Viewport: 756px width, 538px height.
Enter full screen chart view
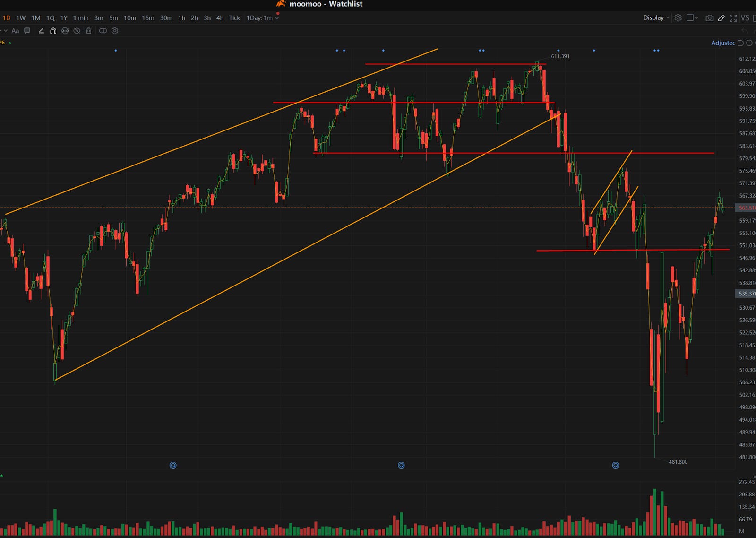click(x=733, y=18)
